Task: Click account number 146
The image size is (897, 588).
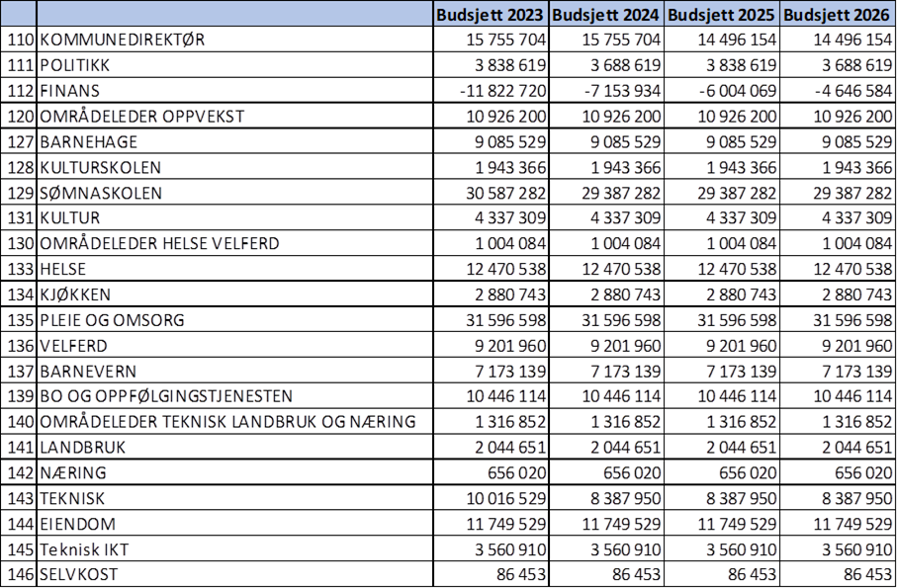Action: point(19,574)
